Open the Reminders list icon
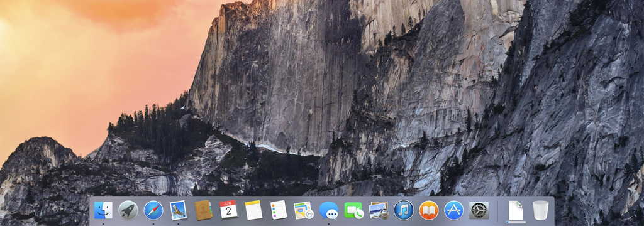 pyautogui.click(x=279, y=210)
